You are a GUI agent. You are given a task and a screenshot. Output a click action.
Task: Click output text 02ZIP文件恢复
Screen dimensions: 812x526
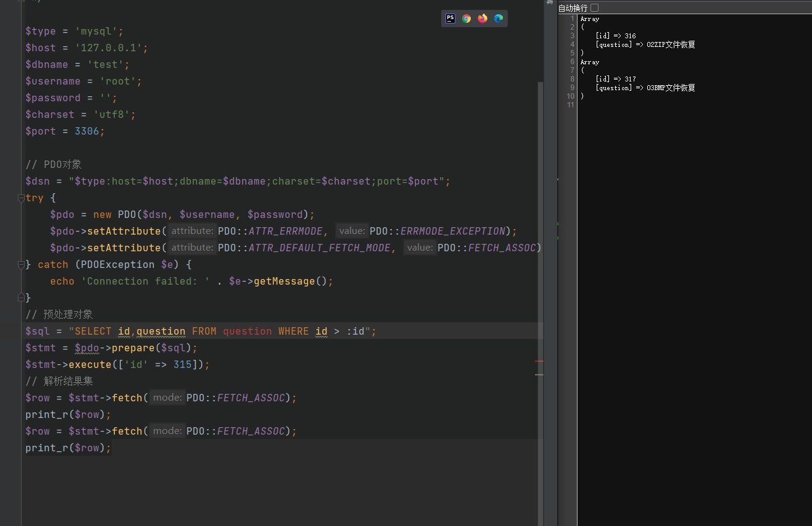671,44
